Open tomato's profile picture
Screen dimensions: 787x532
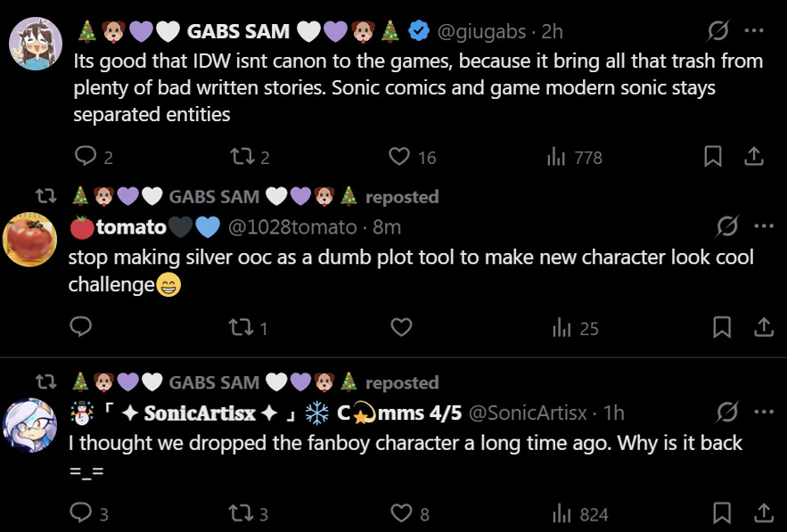tap(30, 239)
